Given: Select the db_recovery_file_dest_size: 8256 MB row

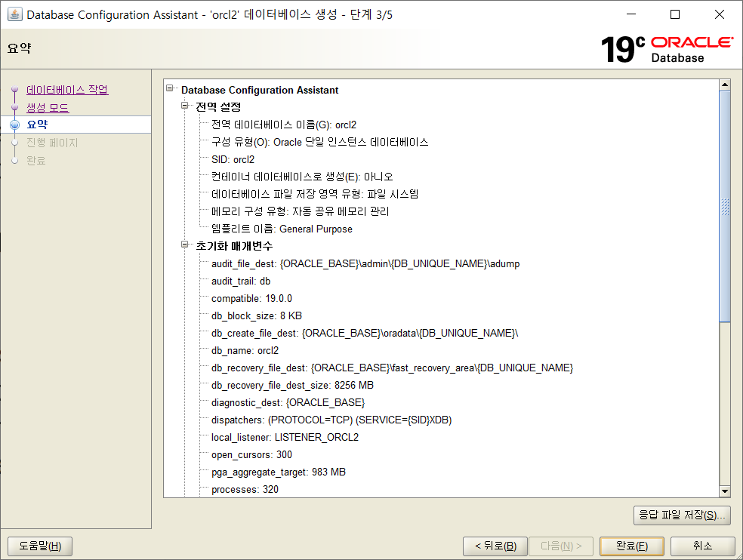Looking at the screenshot, I should click(292, 385).
